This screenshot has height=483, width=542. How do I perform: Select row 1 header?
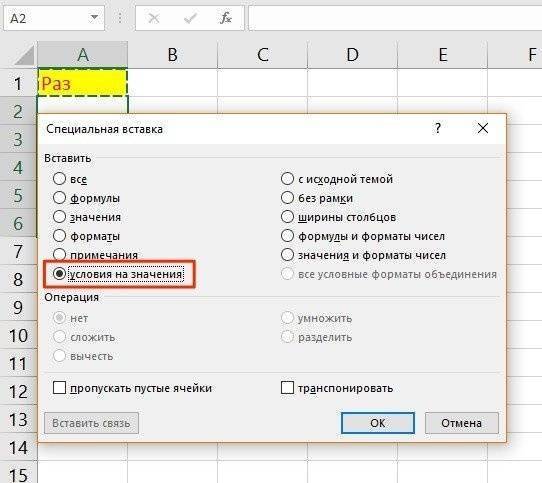tap(18, 83)
